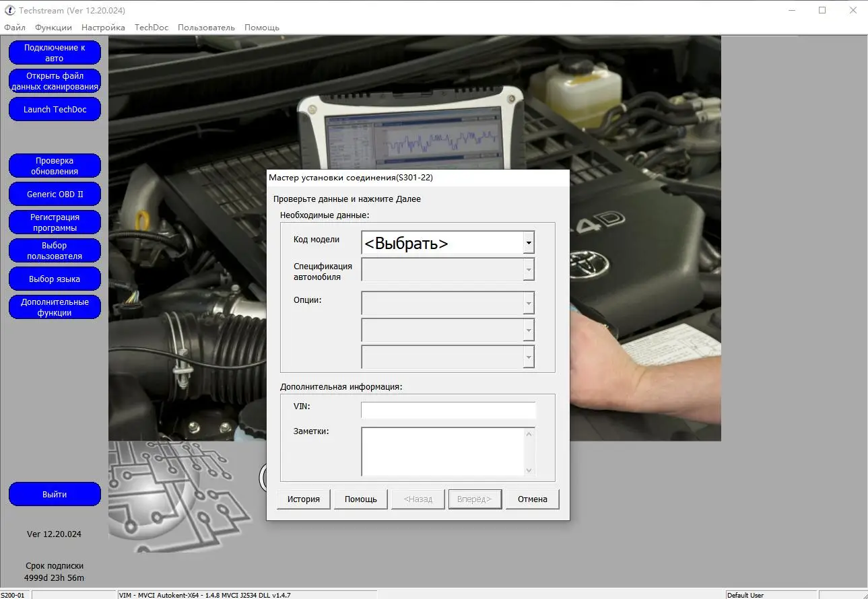Open the Файл menu
The height and width of the screenshot is (599, 868).
[x=15, y=28]
